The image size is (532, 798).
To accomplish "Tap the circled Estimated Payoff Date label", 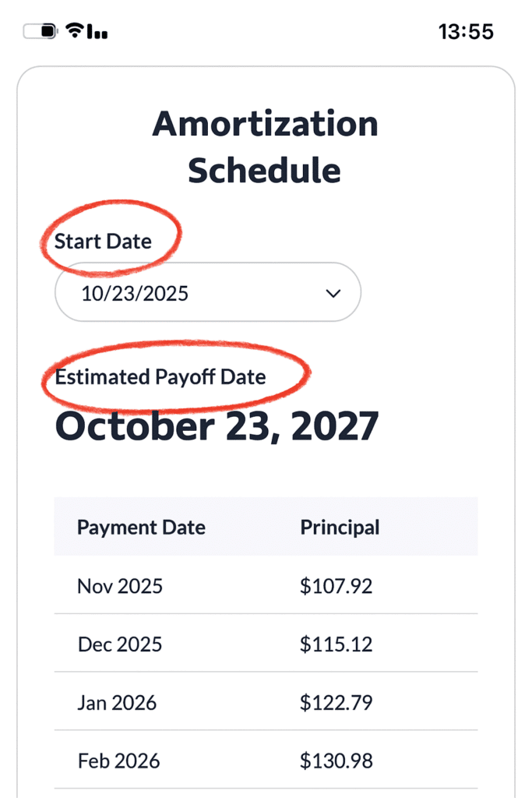I will [160, 377].
